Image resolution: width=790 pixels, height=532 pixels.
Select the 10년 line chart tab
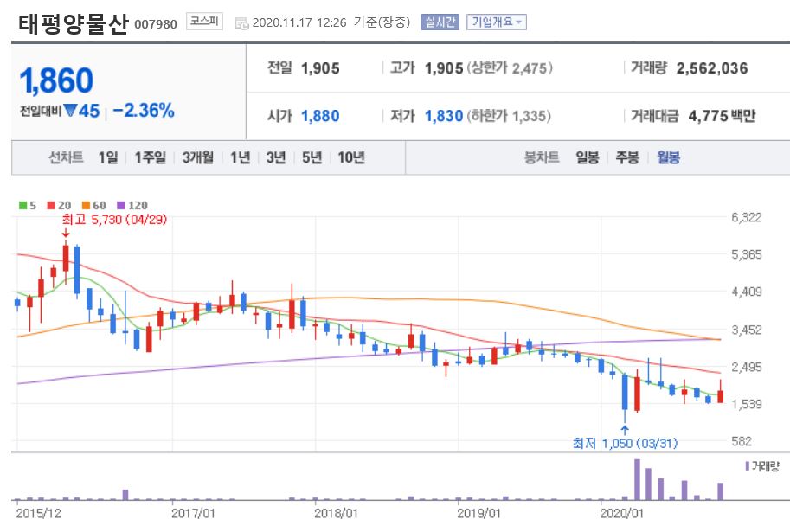(351, 157)
